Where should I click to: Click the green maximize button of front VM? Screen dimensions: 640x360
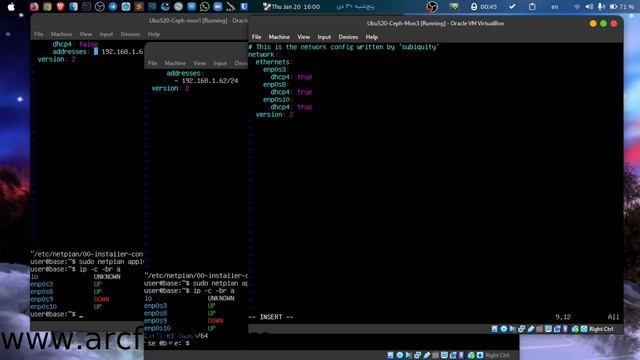point(603,24)
